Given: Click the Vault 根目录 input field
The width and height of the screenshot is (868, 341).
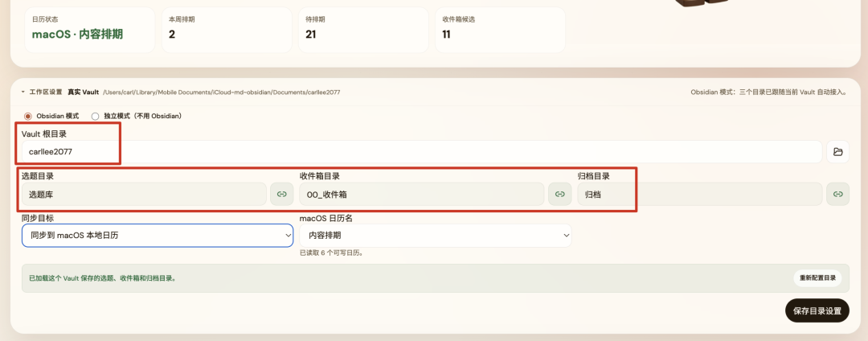Looking at the screenshot, I should click(x=422, y=152).
